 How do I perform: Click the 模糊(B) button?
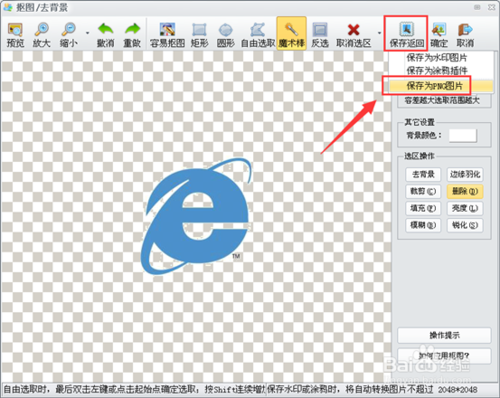(423, 225)
